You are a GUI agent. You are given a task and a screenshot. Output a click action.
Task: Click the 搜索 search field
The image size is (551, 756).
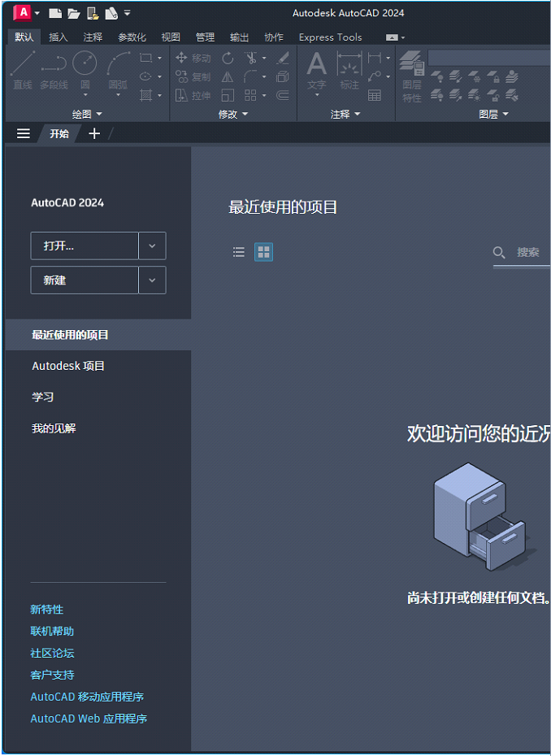[521, 253]
